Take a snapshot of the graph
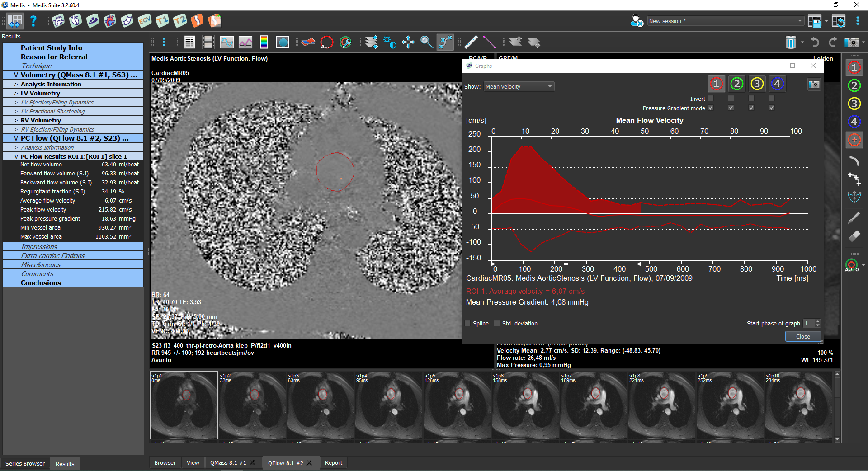This screenshot has width=868, height=471. click(814, 85)
